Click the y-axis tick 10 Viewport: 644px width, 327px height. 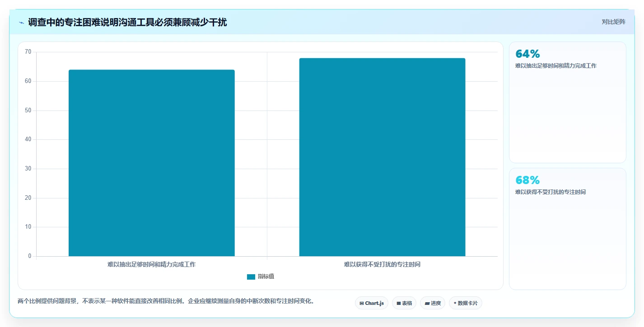(28, 227)
